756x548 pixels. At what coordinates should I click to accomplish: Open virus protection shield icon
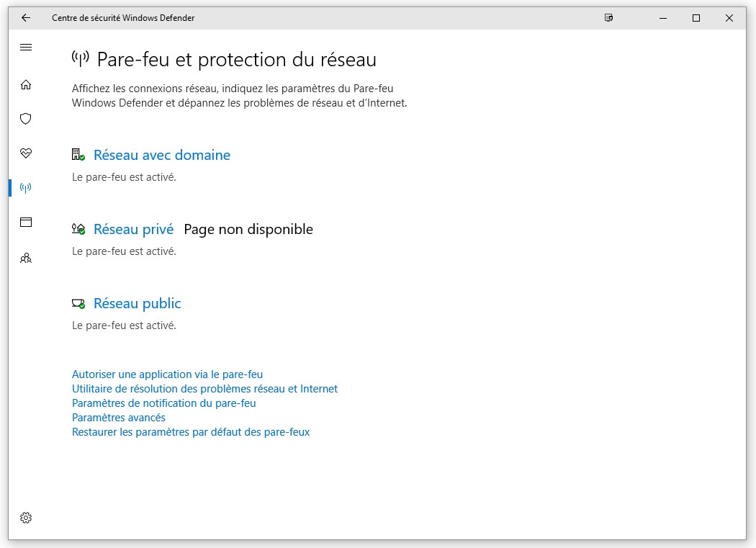tap(26, 119)
